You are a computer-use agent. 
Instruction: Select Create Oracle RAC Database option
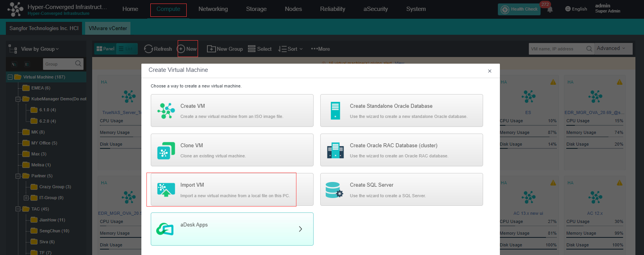(x=401, y=150)
